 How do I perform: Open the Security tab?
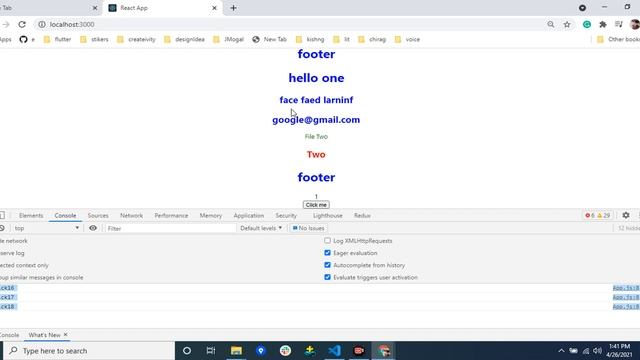pos(286,216)
